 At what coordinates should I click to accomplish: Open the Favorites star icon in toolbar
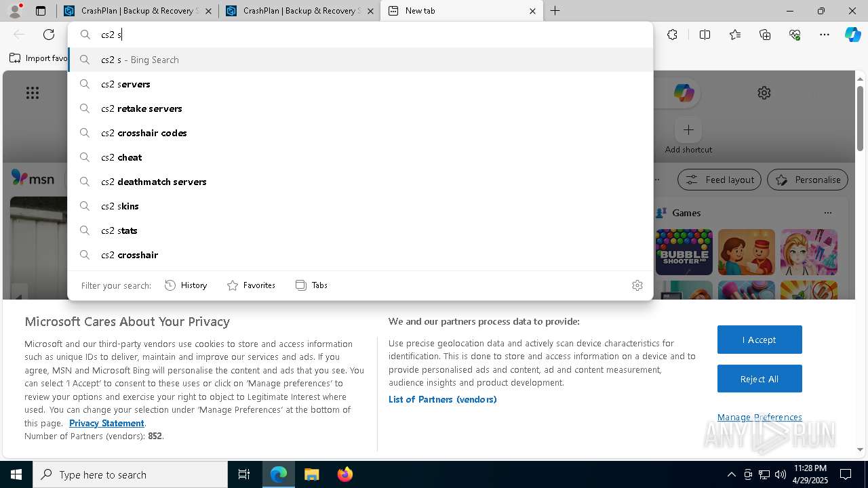click(735, 35)
